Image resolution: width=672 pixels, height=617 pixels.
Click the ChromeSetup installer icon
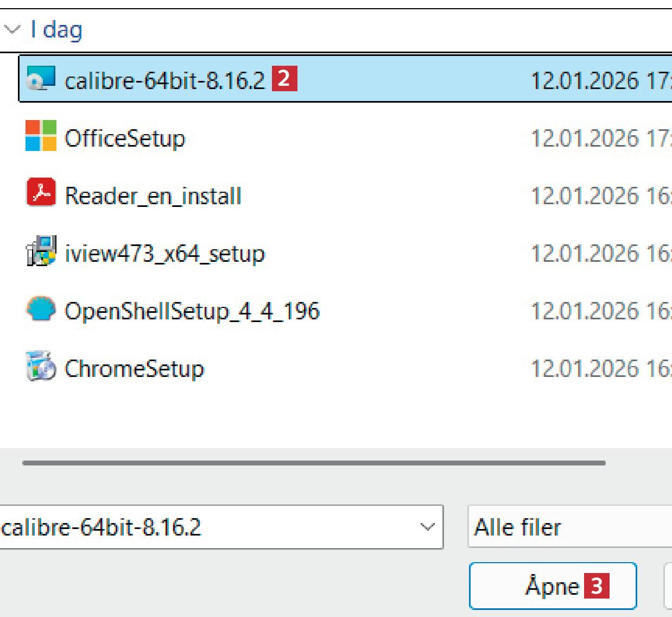tap(41, 366)
